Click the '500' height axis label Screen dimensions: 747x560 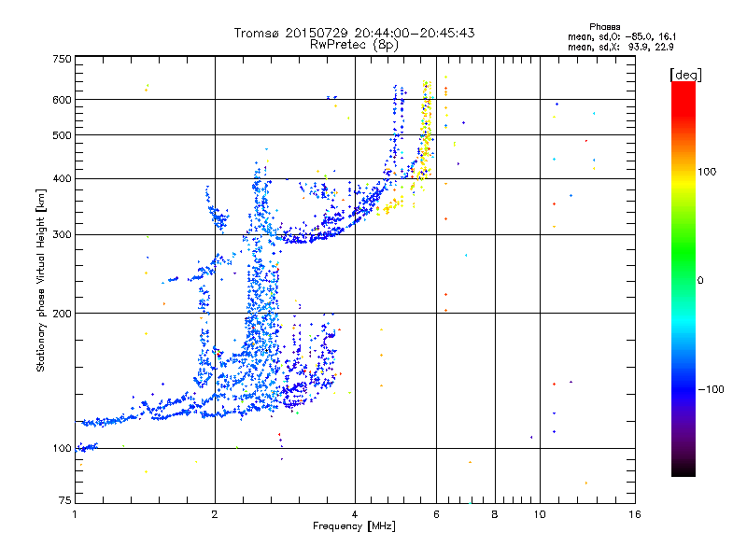(x=63, y=135)
